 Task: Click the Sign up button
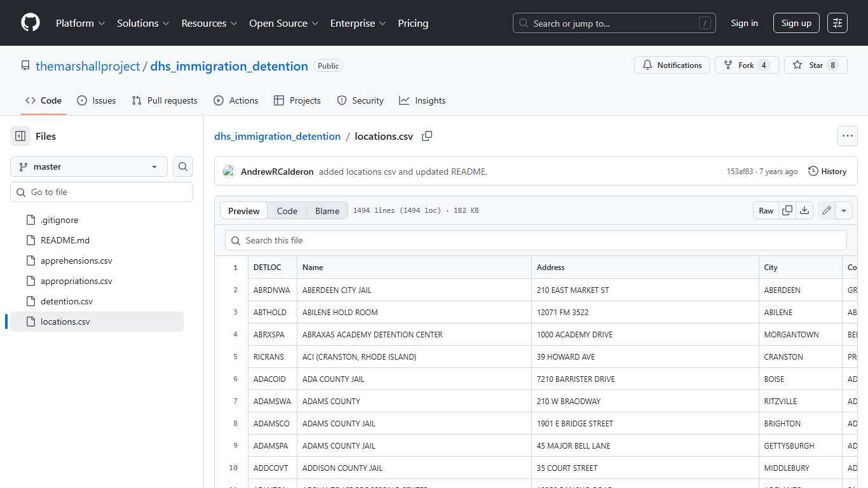coord(796,22)
